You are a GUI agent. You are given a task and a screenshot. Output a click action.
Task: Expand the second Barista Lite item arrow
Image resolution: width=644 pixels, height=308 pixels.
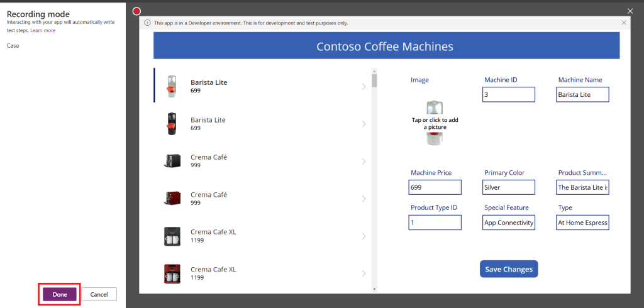(364, 124)
